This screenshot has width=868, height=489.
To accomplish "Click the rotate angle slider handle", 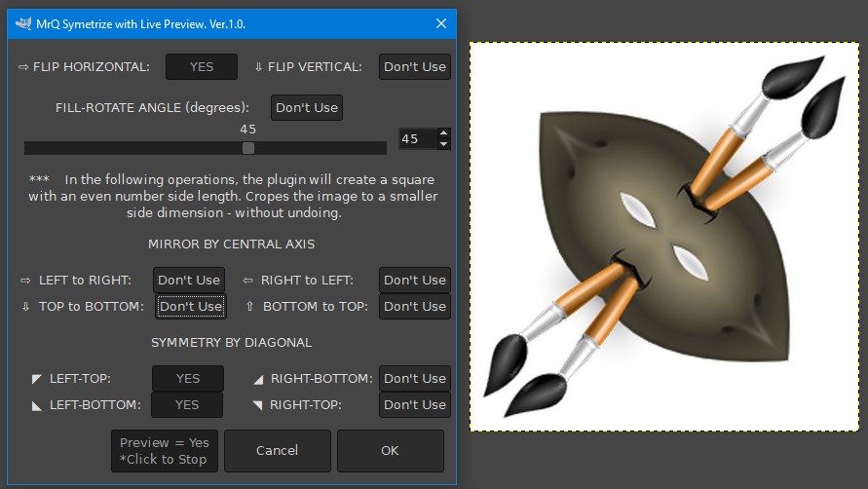I will [248, 148].
